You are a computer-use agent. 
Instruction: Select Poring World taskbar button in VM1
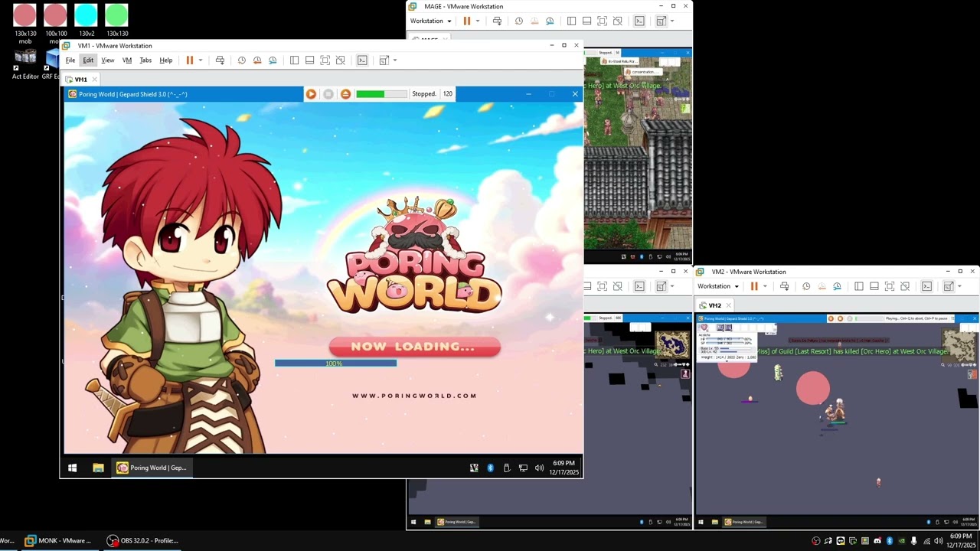point(152,468)
